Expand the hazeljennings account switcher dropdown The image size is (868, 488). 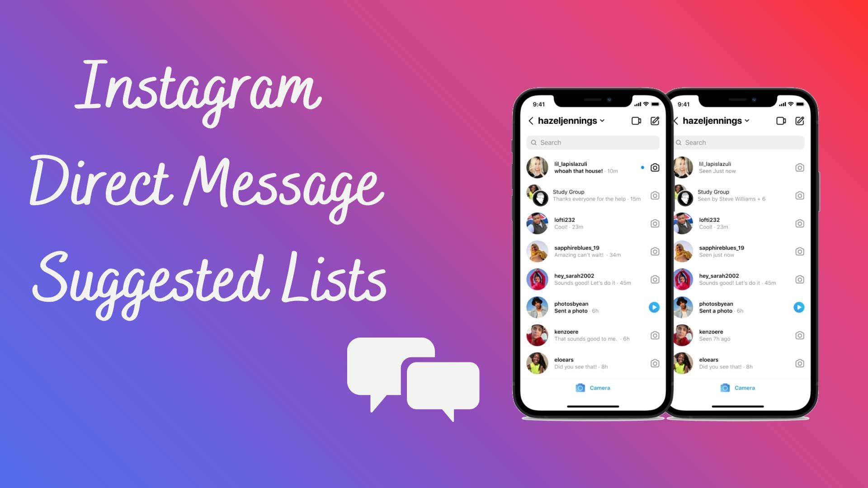(x=572, y=121)
